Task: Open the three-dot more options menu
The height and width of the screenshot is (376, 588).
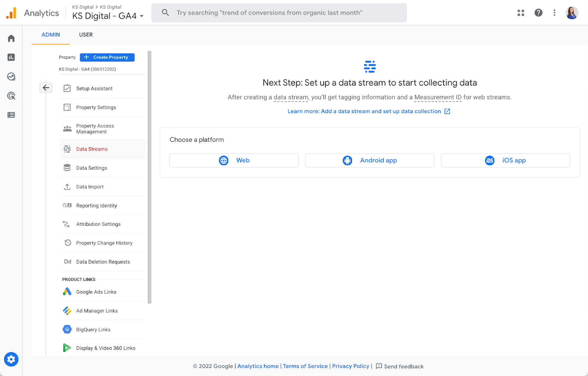Action: tap(555, 13)
